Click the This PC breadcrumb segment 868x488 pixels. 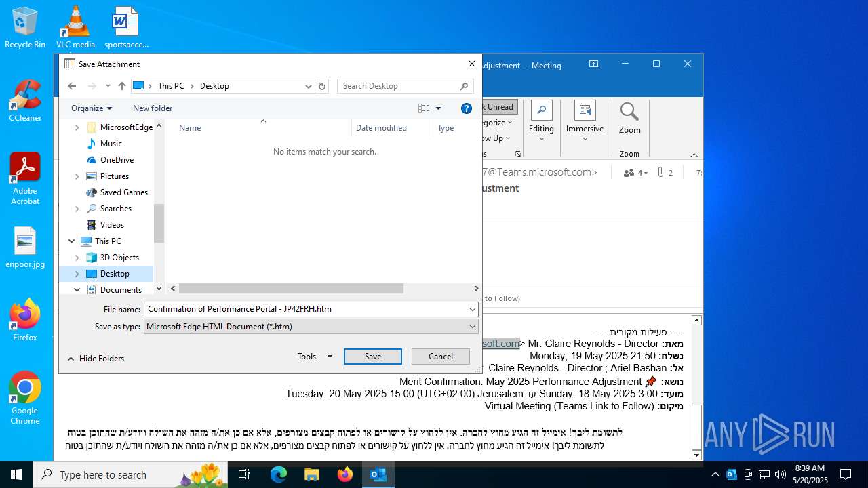[171, 86]
